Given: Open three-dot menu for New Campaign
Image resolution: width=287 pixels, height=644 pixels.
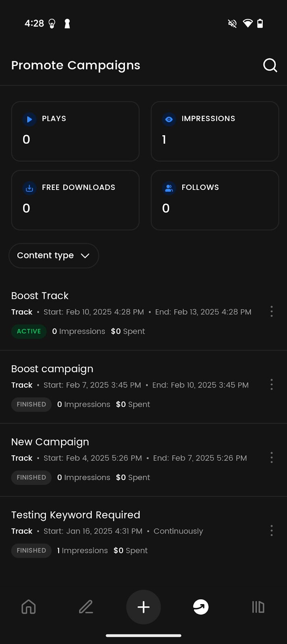Looking at the screenshot, I should pos(272,457).
